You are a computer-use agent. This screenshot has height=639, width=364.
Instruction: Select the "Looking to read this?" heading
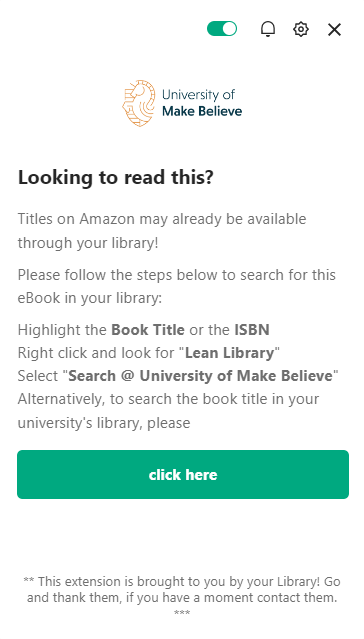click(x=115, y=178)
